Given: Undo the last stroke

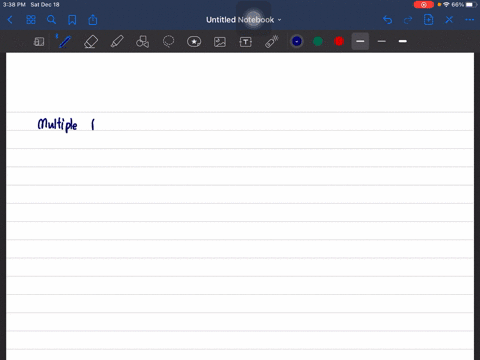Looking at the screenshot, I should 387,20.
